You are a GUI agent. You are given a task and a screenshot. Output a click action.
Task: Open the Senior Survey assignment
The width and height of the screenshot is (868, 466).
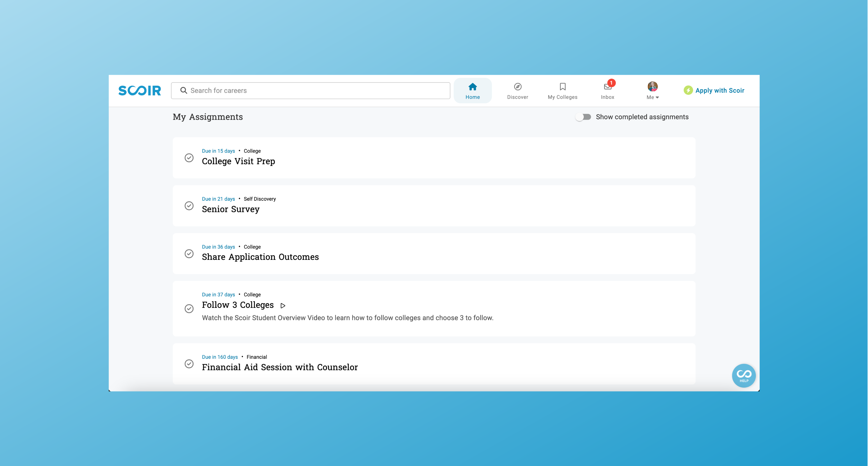point(230,209)
